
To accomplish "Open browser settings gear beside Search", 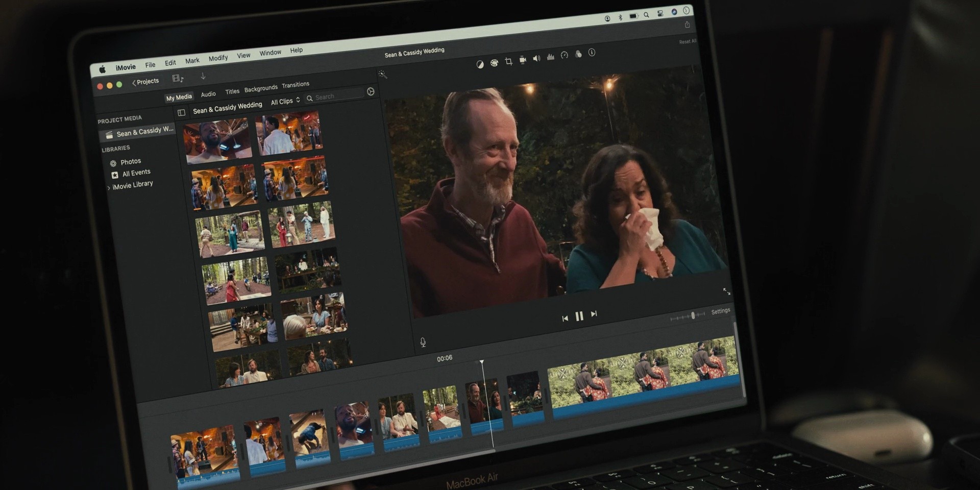I will coord(371,91).
